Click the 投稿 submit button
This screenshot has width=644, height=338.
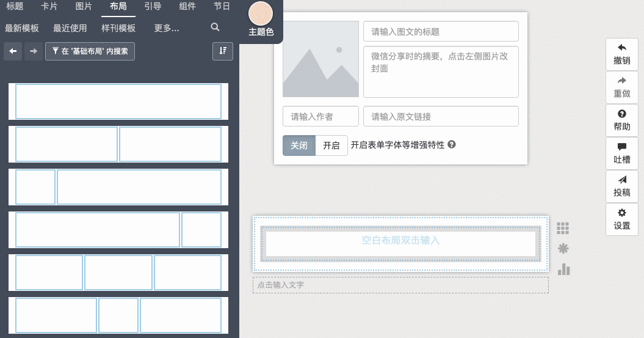[622, 186]
